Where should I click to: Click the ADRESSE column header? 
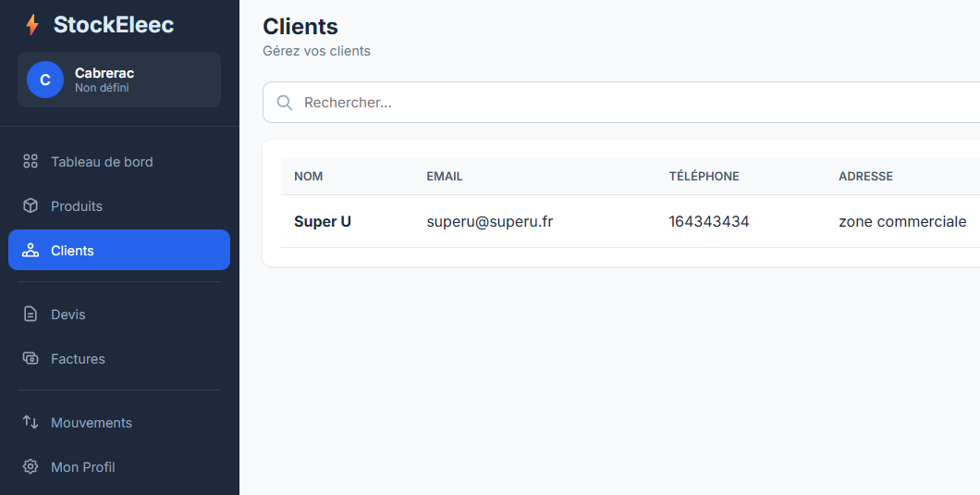click(x=865, y=177)
